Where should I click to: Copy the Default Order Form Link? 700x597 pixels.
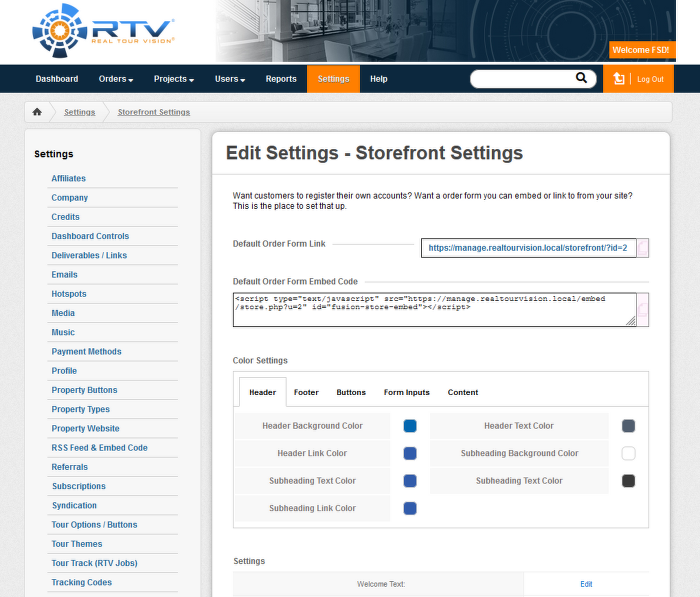(642, 248)
